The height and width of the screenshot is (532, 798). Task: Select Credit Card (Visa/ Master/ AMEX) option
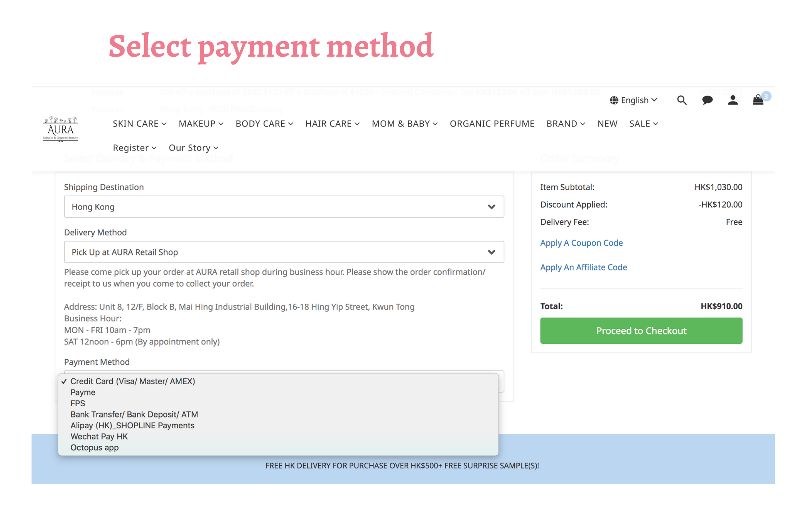click(x=132, y=381)
